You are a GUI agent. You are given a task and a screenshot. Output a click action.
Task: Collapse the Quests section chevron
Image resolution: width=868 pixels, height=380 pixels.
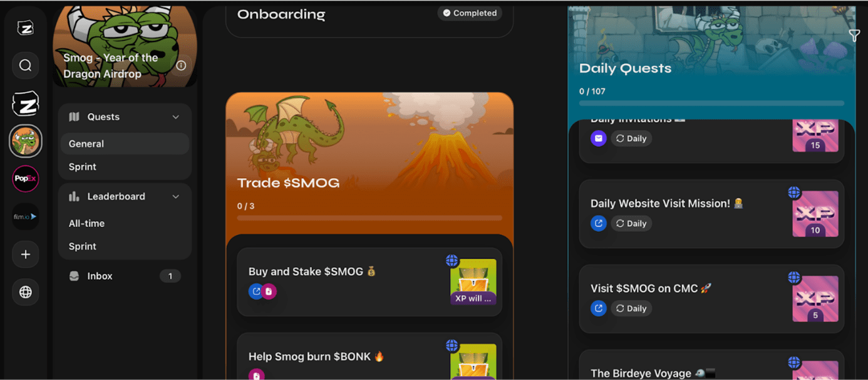coord(176,117)
